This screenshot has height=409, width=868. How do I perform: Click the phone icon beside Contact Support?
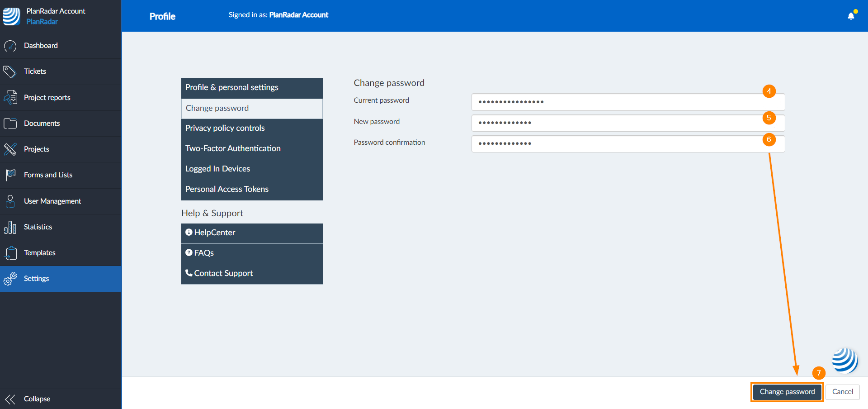[x=189, y=272]
